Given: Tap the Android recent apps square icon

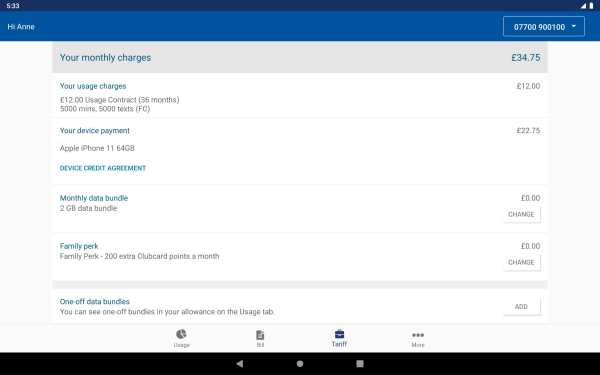Looking at the screenshot, I should (360, 364).
